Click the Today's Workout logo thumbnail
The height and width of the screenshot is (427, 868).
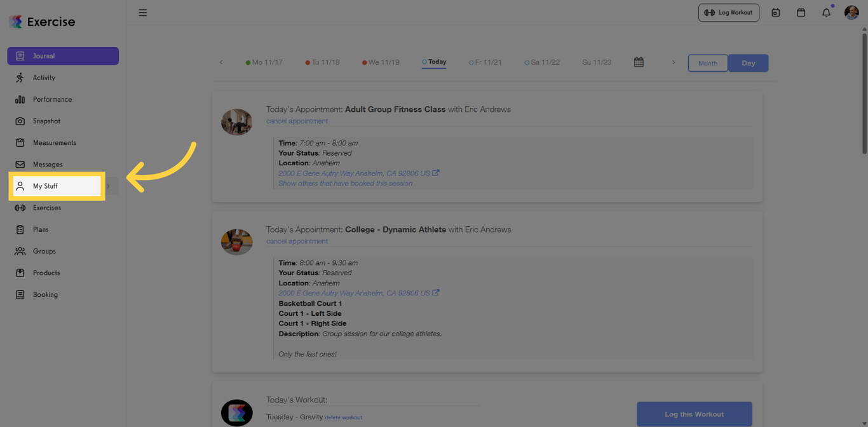[236, 413]
